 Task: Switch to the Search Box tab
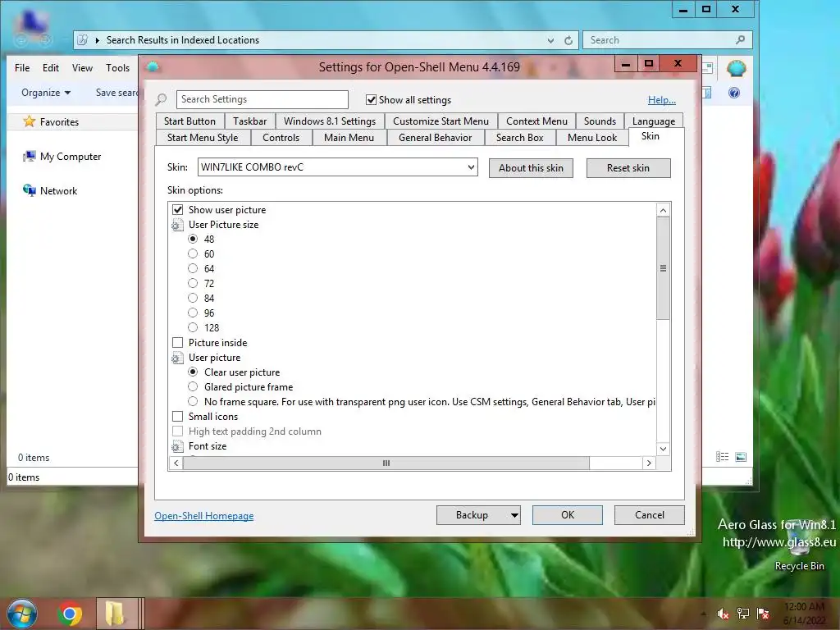[x=519, y=138]
